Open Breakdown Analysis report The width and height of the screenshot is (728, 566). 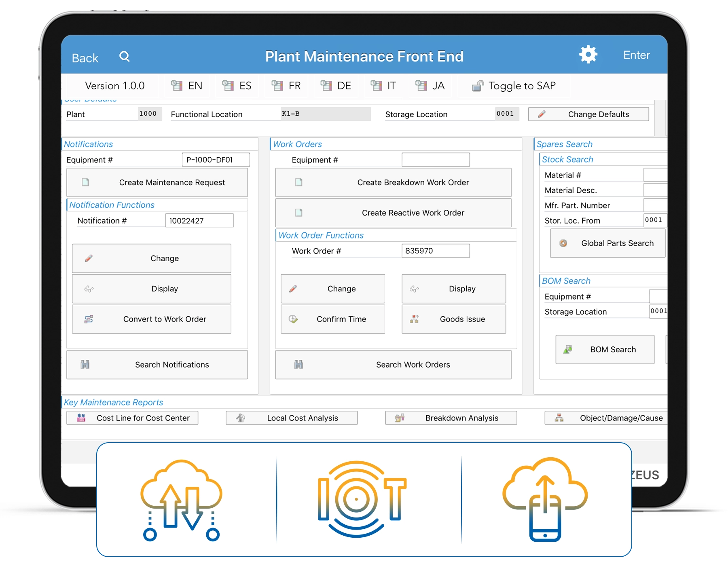(451, 418)
